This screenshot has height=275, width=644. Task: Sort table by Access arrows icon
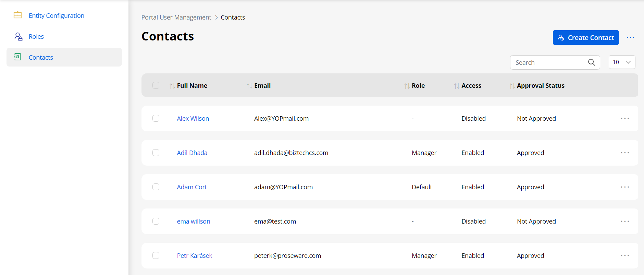(x=457, y=86)
